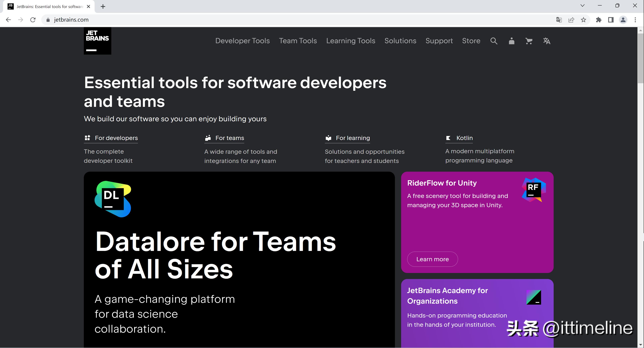644x348 pixels.
Task: Open the site search magnifier icon
Action: tap(494, 41)
